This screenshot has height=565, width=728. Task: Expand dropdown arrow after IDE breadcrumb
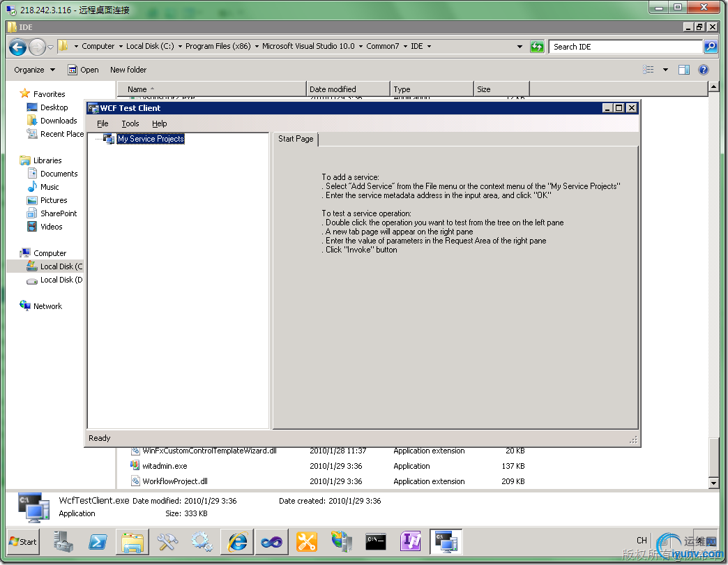(x=429, y=47)
